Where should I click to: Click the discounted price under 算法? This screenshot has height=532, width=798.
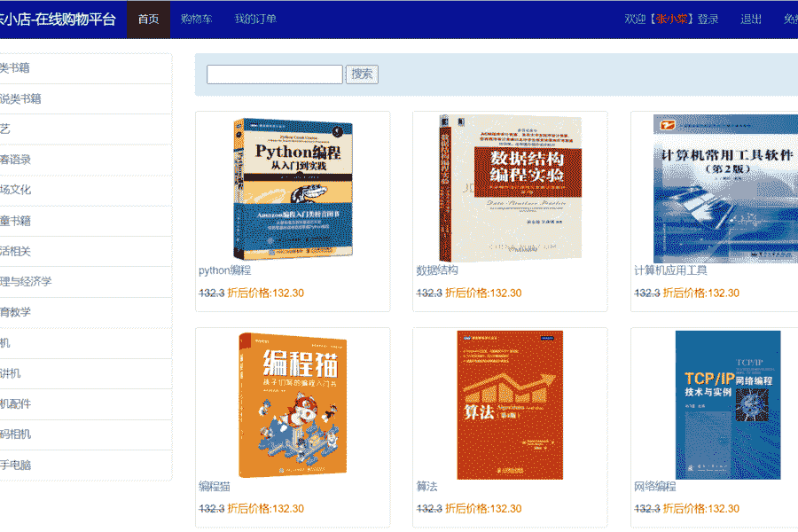[483, 509]
